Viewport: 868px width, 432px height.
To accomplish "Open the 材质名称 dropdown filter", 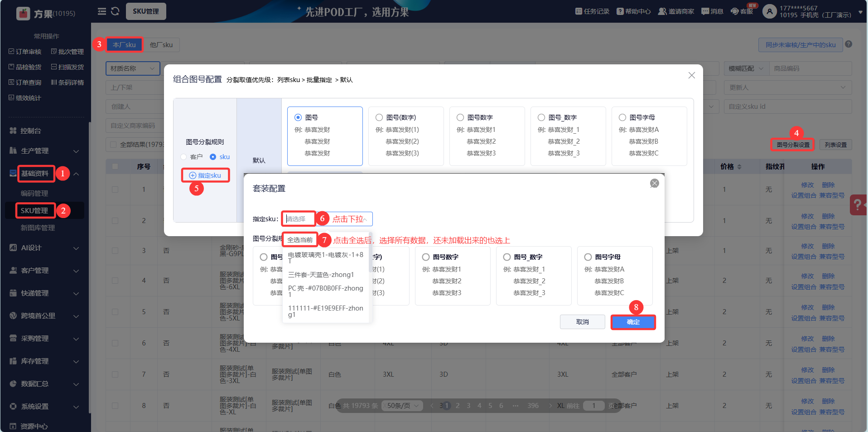I will [x=133, y=68].
